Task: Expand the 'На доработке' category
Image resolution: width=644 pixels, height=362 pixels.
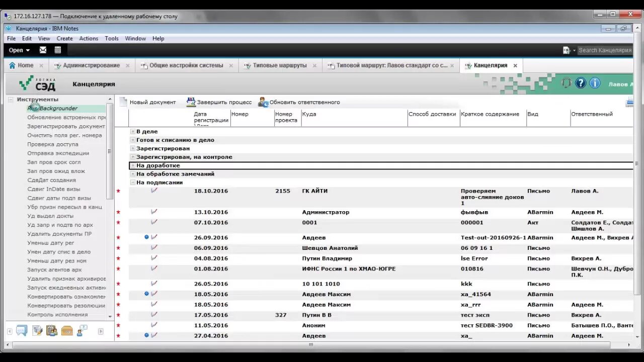Action: 133,165
